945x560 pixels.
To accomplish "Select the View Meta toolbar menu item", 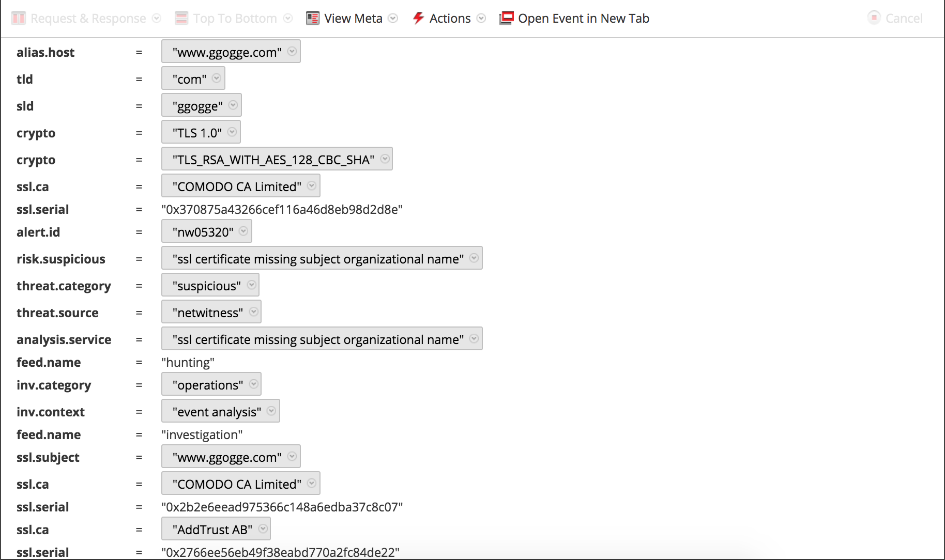I will (x=353, y=18).
